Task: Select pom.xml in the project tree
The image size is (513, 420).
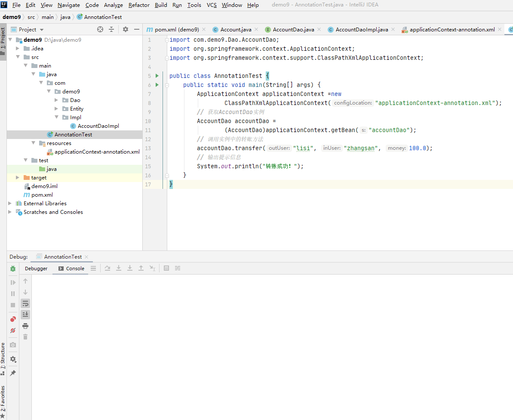Action: coord(42,195)
